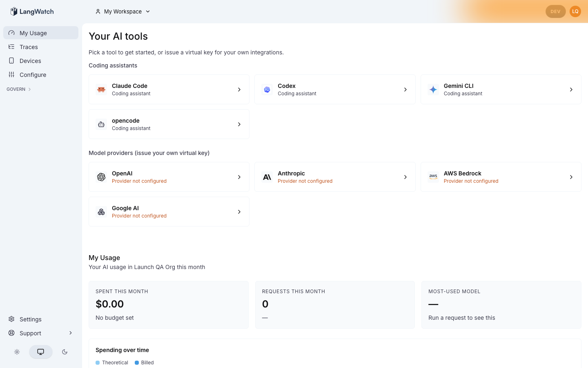Click the Google AI logo icon
588x368 pixels.
click(x=101, y=212)
